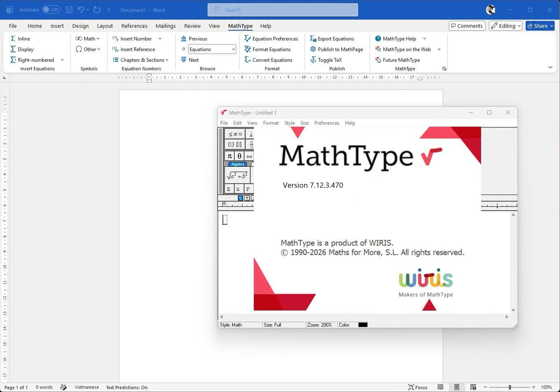Expand the MathType Help dropdown arrow
Screen dimensions: 560x392
pos(424,38)
